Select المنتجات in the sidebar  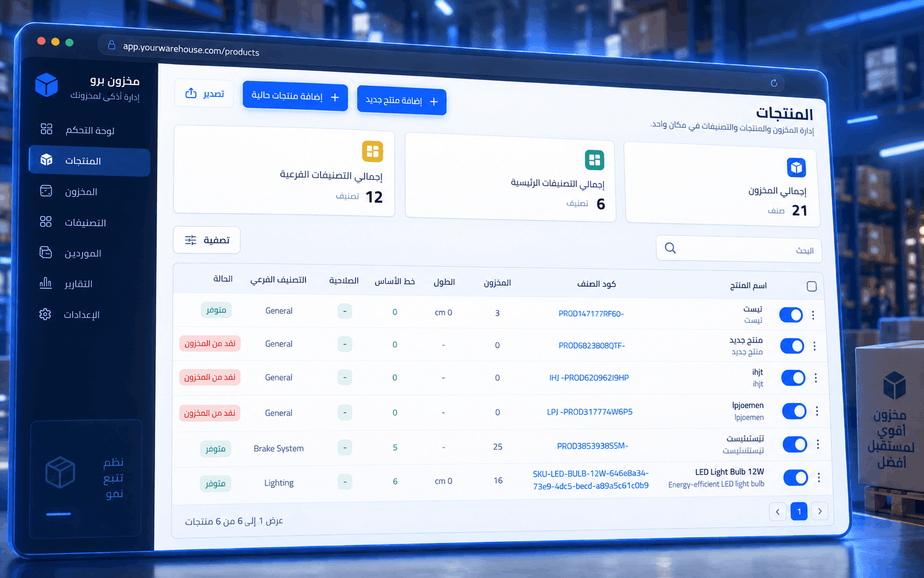90,161
